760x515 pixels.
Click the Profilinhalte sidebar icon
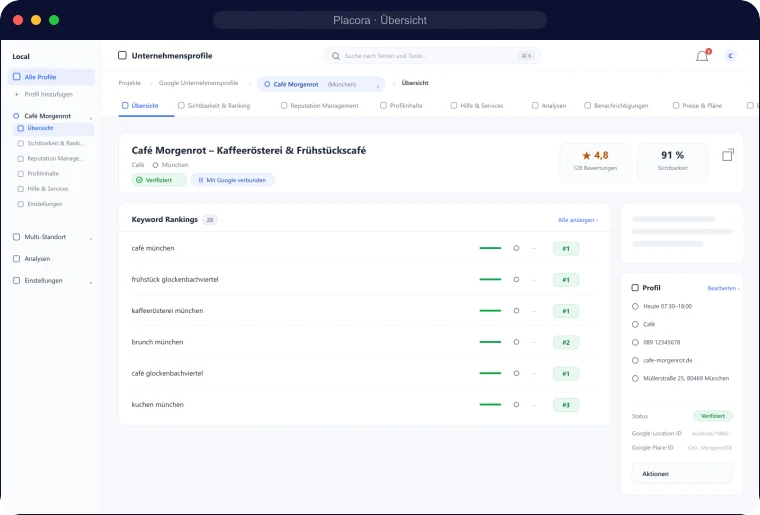click(x=20, y=173)
